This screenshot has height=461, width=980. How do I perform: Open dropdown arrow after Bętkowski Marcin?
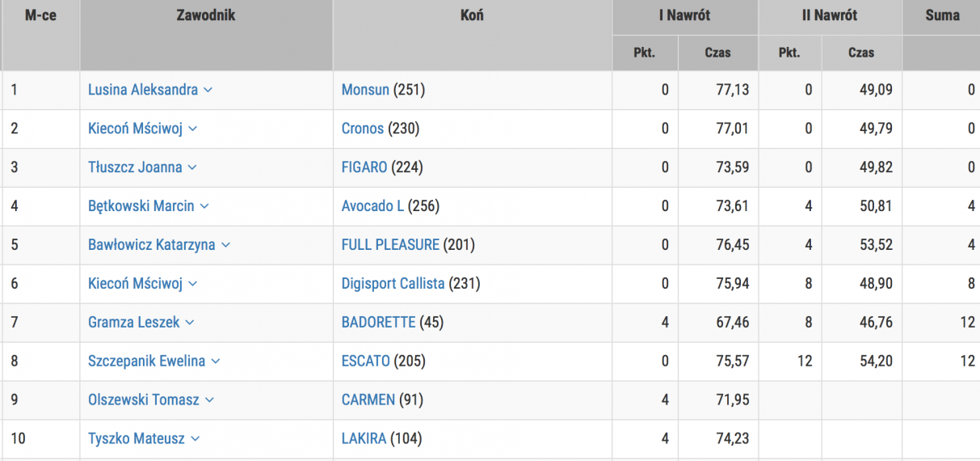pyautogui.click(x=204, y=207)
